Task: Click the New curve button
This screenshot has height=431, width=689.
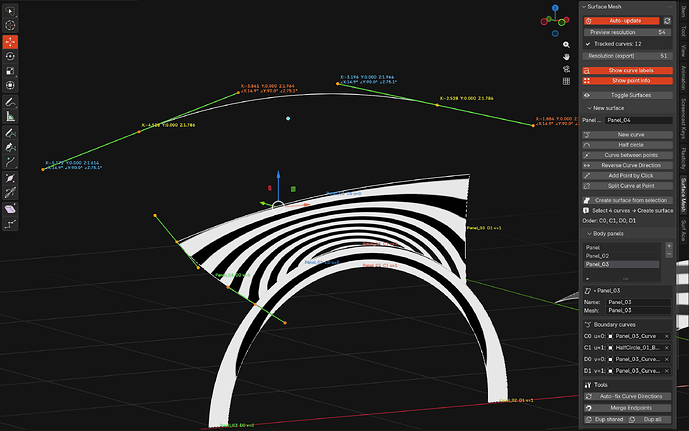Action: coord(627,134)
